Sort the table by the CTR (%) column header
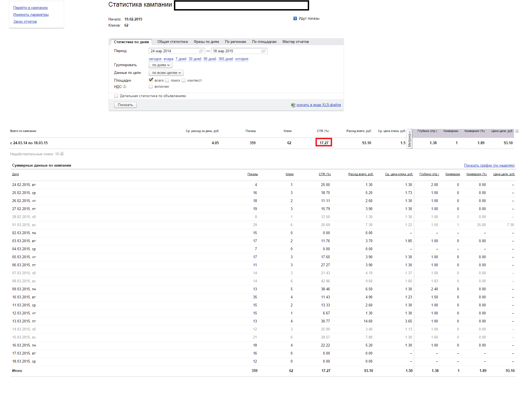 [x=325, y=174]
